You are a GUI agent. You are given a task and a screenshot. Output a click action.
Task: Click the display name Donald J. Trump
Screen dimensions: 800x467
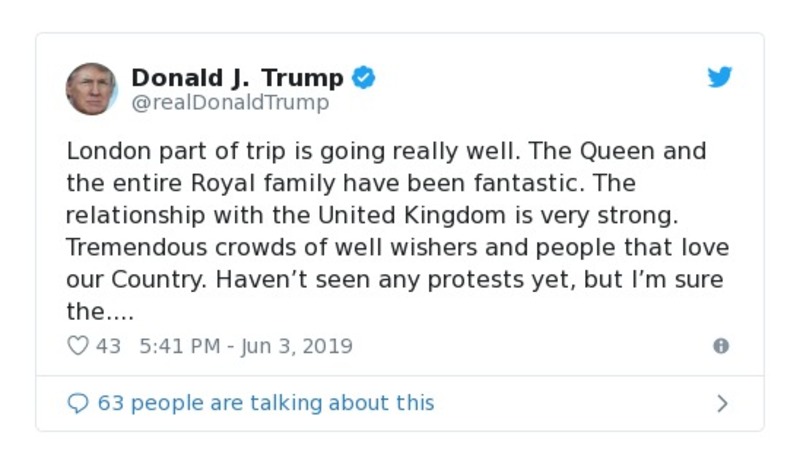237,77
